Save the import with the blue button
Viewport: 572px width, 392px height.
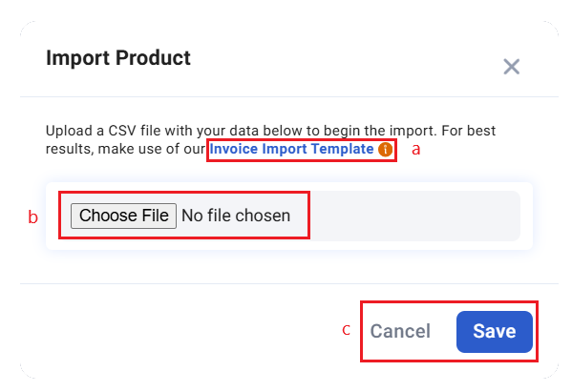[x=495, y=332]
